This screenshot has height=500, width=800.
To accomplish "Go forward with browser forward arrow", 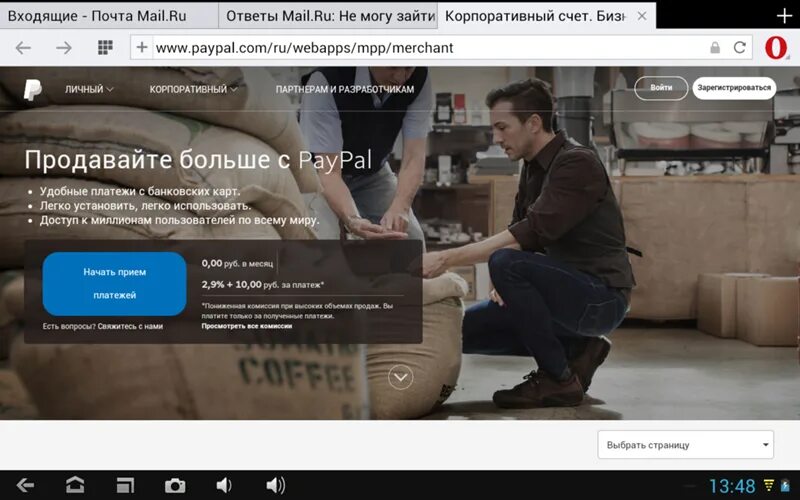I will [x=64, y=48].
